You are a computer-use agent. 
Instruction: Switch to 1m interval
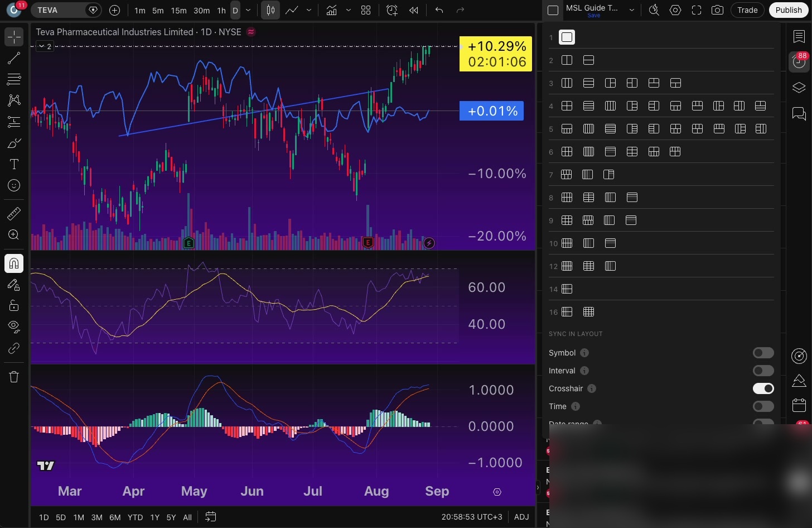(x=140, y=10)
